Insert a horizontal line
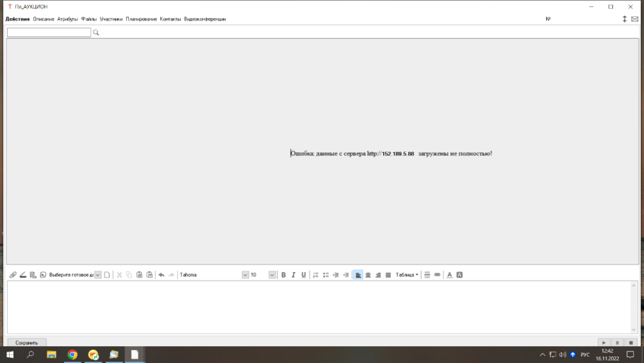 coord(427,275)
